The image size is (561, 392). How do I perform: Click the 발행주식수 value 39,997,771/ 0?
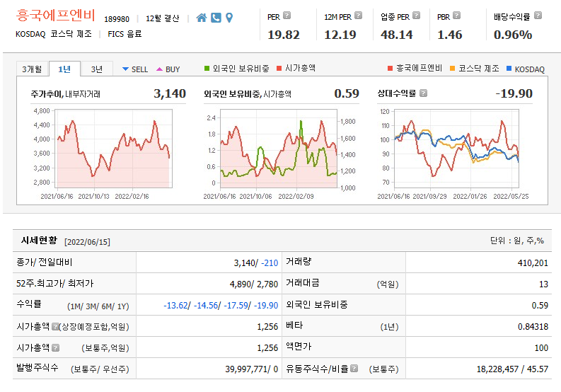point(252,369)
